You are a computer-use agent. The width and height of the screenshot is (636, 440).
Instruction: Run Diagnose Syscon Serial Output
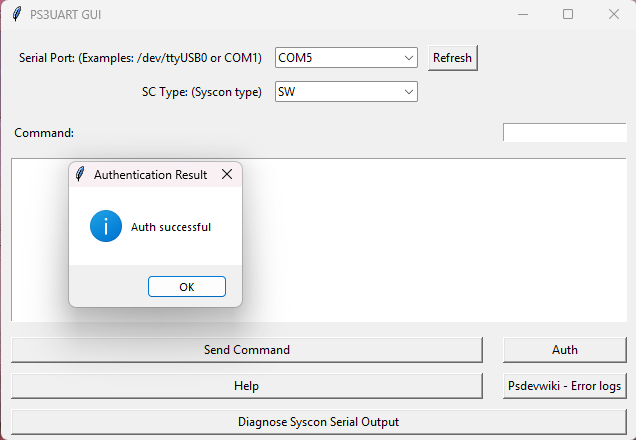coord(318,422)
